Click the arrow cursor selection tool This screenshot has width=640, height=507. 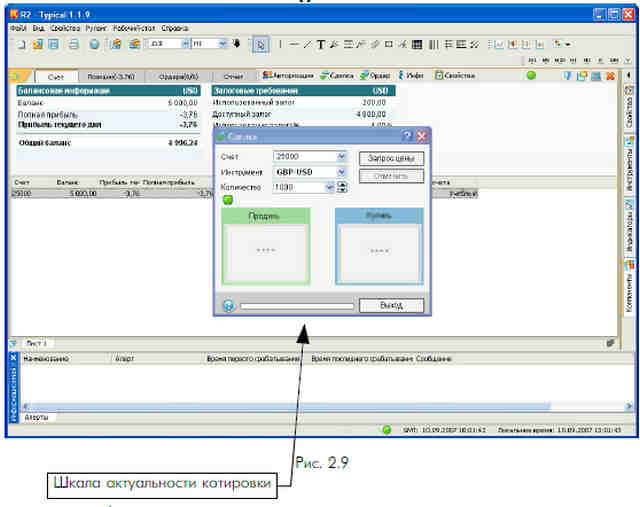(260, 44)
